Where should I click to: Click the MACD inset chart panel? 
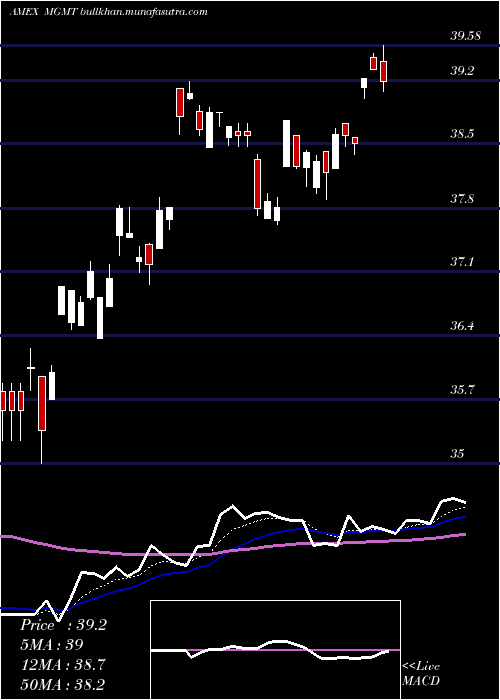point(275,650)
